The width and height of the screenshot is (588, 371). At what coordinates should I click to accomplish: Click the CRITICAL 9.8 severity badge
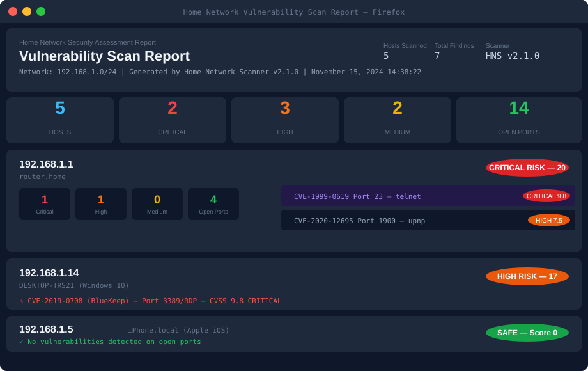[546, 196]
